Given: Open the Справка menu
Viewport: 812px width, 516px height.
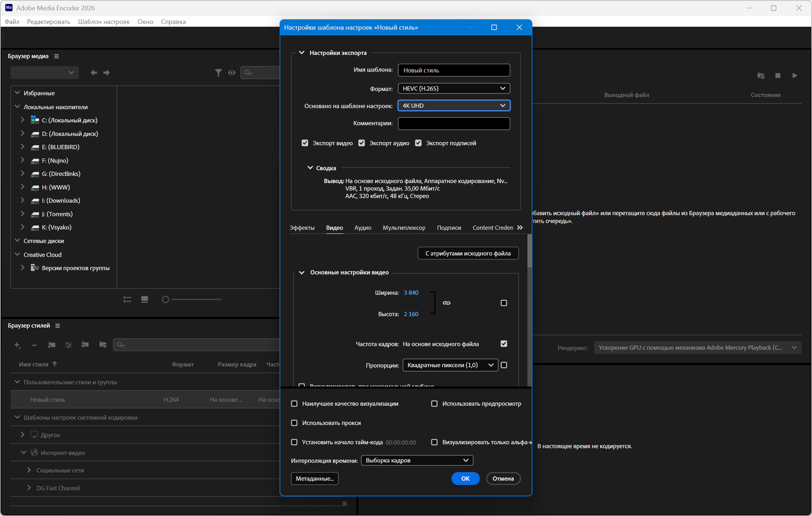Looking at the screenshot, I should point(173,22).
